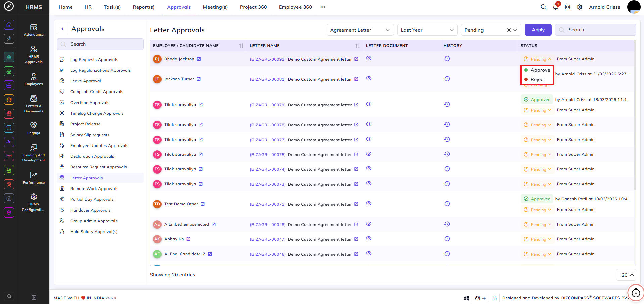Click the back arrow beside Approvals

tap(62, 29)
